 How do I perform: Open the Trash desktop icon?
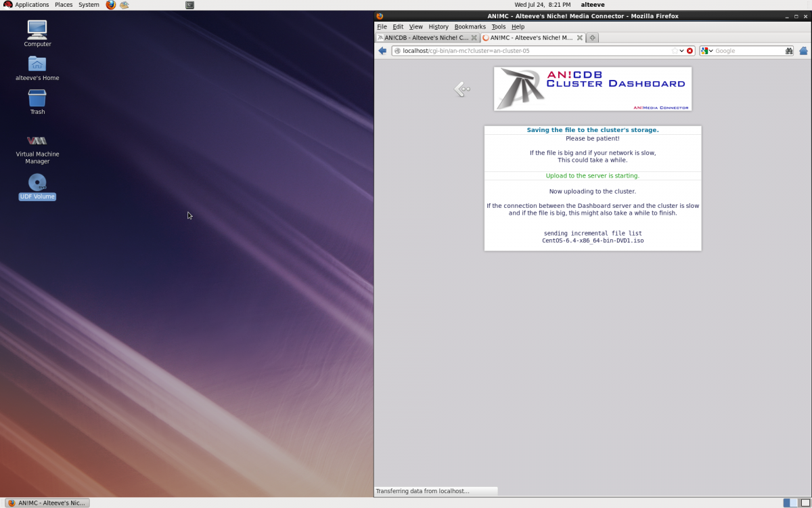[x=37, y=99]
